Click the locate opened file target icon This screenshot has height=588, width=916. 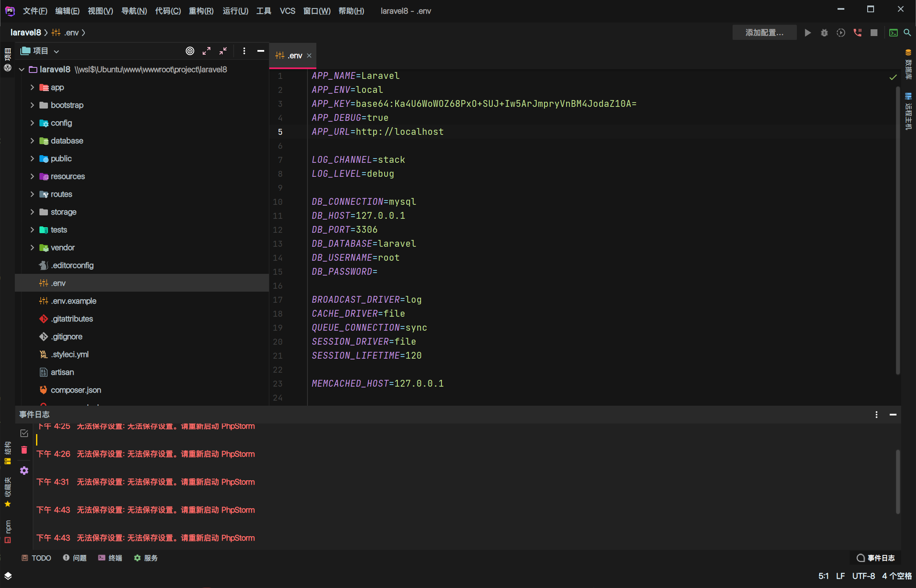tap(190, 51)
